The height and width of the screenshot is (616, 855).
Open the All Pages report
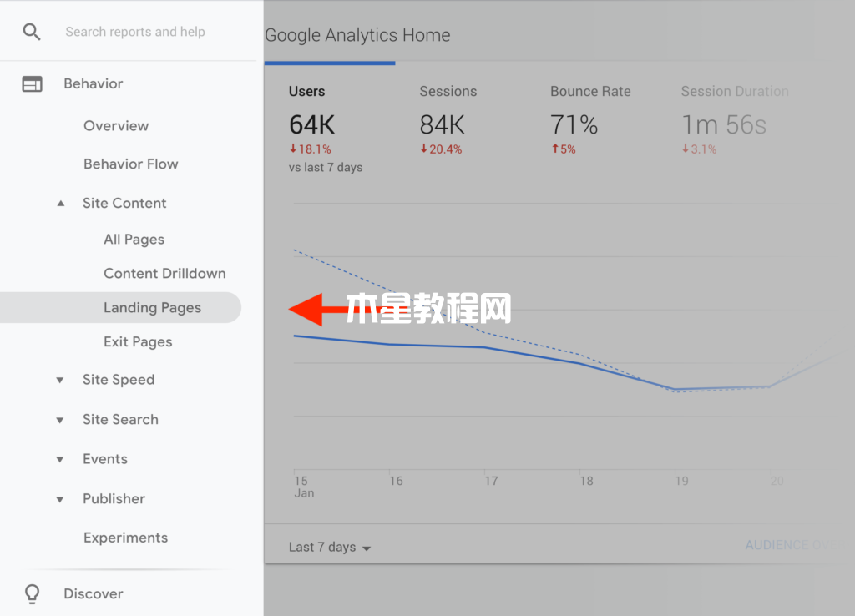click(134, 240)
